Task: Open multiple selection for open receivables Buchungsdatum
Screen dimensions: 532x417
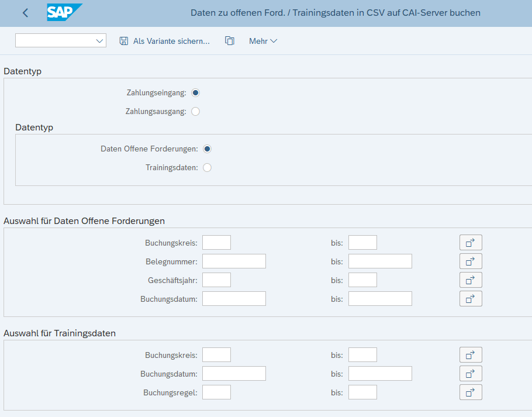Action: click(x=471, y=298)
